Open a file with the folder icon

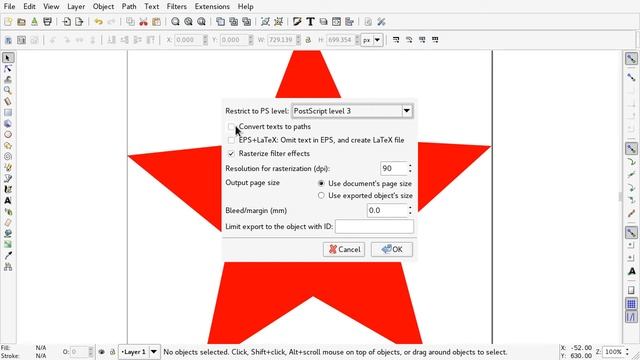pyautogui.click(x=21, y=22)
